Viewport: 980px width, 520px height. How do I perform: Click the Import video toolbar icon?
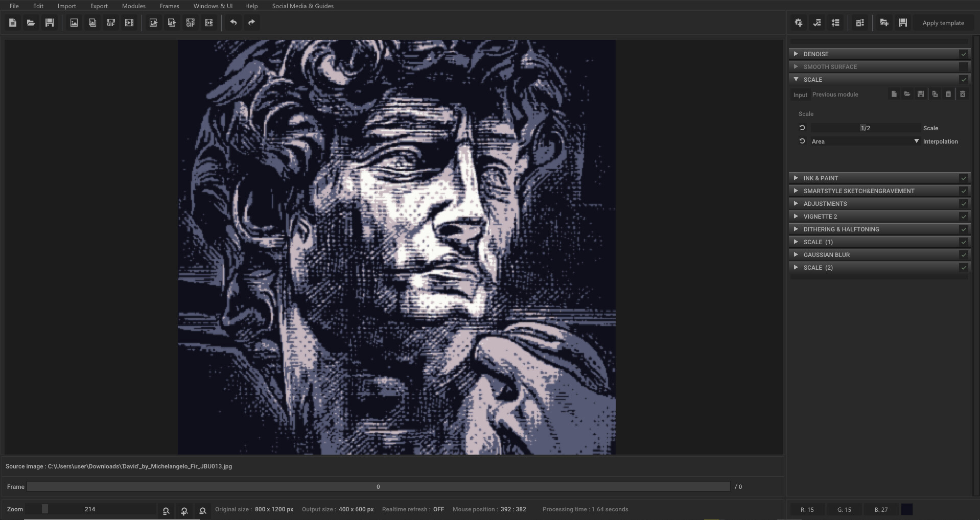coord(129,22)
